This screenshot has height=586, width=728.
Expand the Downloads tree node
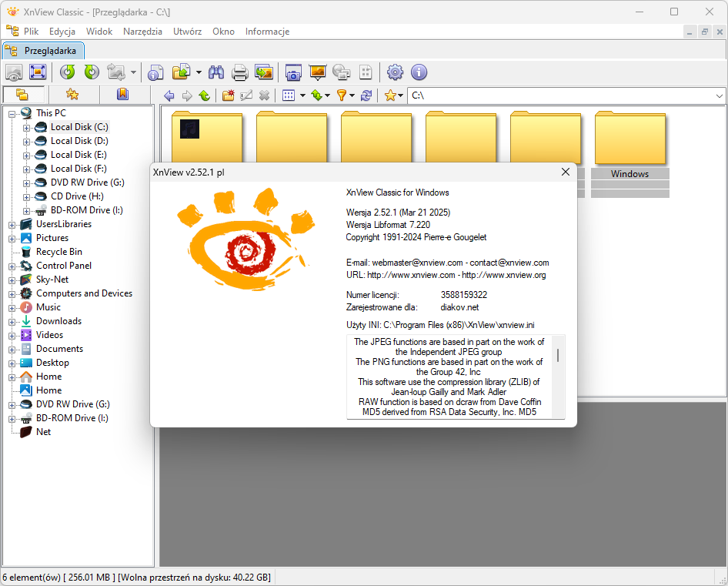[12, 322]
